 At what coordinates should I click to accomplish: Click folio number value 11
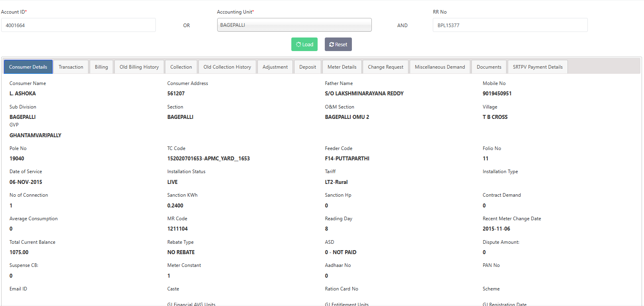point(485,158)
